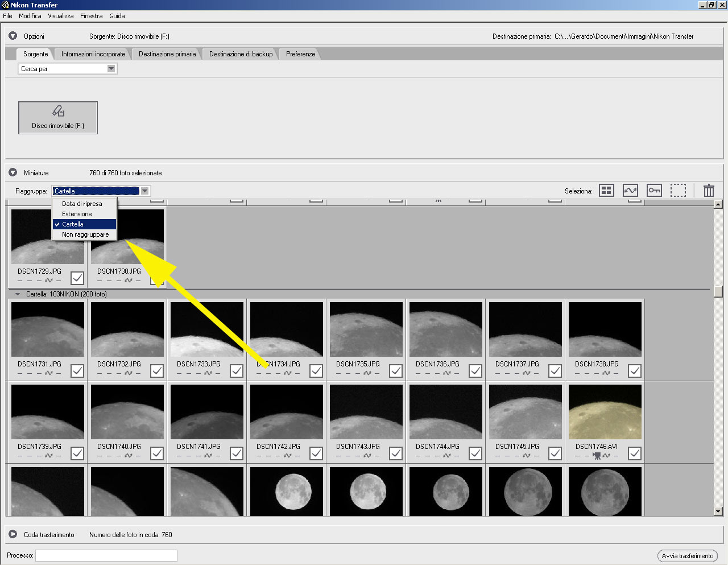
Task: Switch to Destinazione di backup tab
Action: [241, 54]
